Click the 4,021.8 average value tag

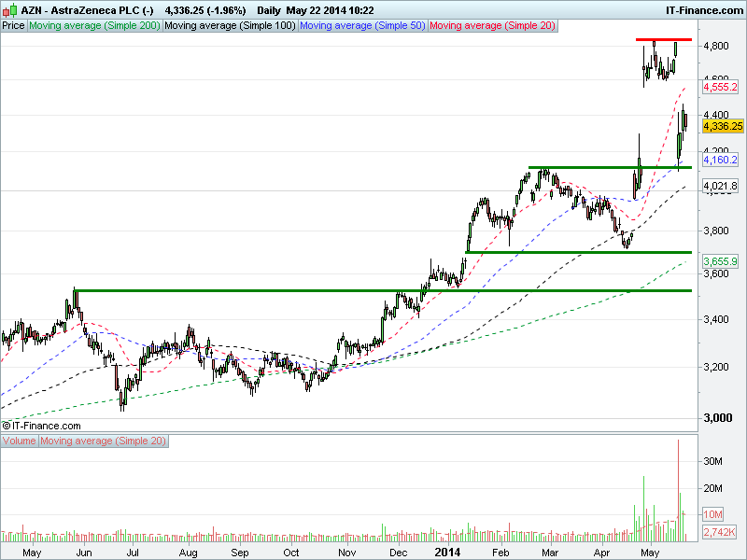point(720,186)
